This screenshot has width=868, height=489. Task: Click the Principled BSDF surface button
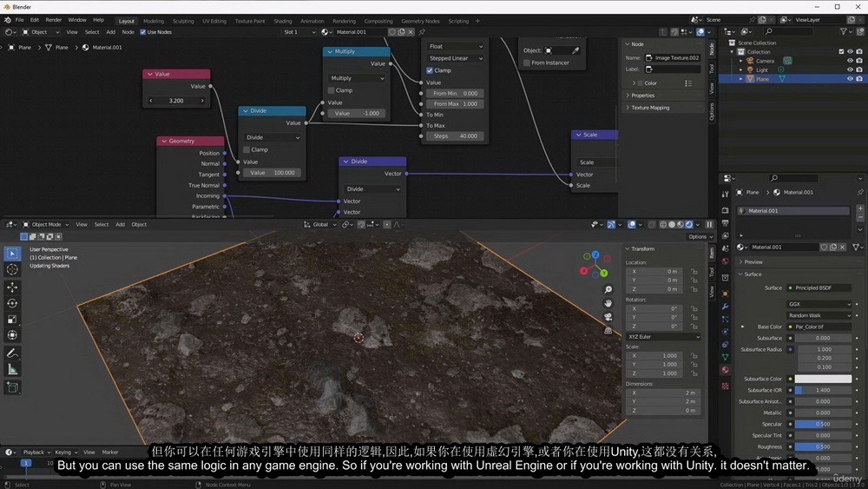819,288
